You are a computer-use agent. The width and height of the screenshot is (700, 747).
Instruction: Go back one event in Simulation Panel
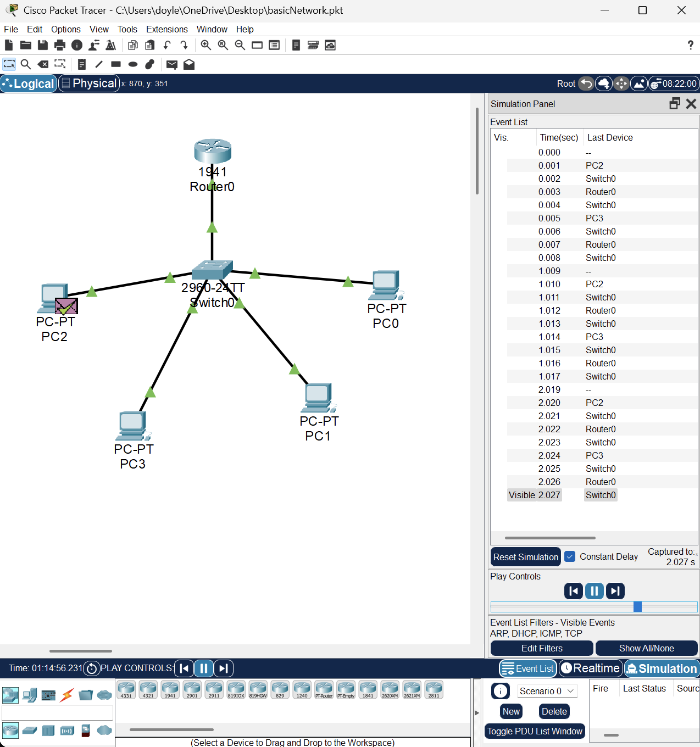coord(574,591)
